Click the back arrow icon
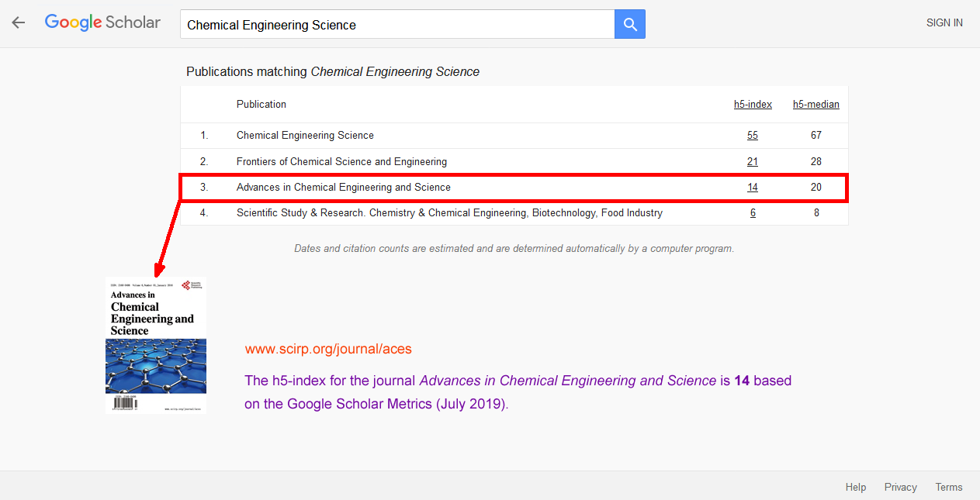This screenshot has width=980, height=500. [18, 22]
